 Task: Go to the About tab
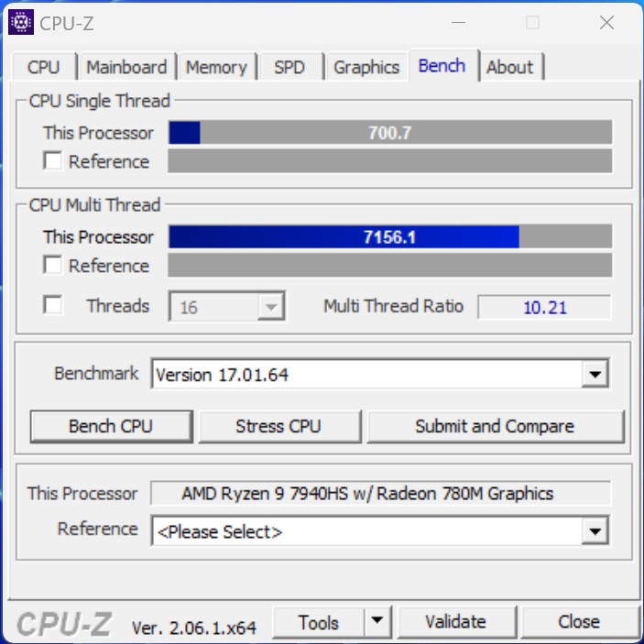[x=510, y=67]
